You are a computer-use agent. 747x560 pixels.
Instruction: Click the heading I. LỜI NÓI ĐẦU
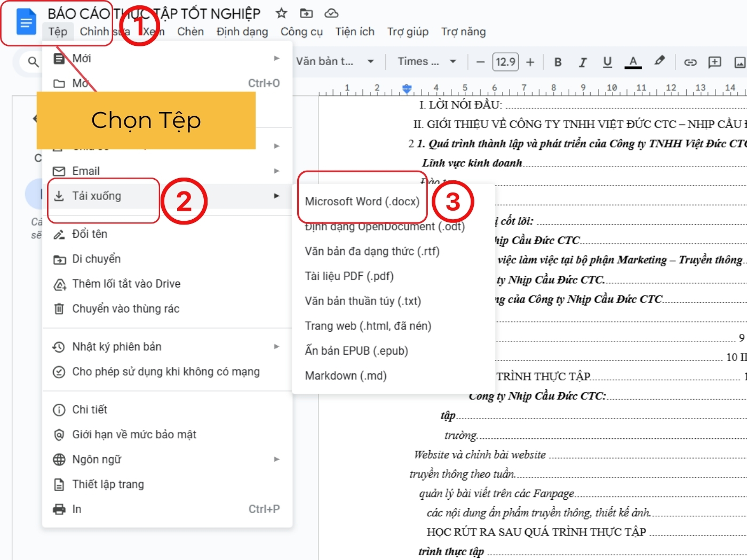point(460,105)
